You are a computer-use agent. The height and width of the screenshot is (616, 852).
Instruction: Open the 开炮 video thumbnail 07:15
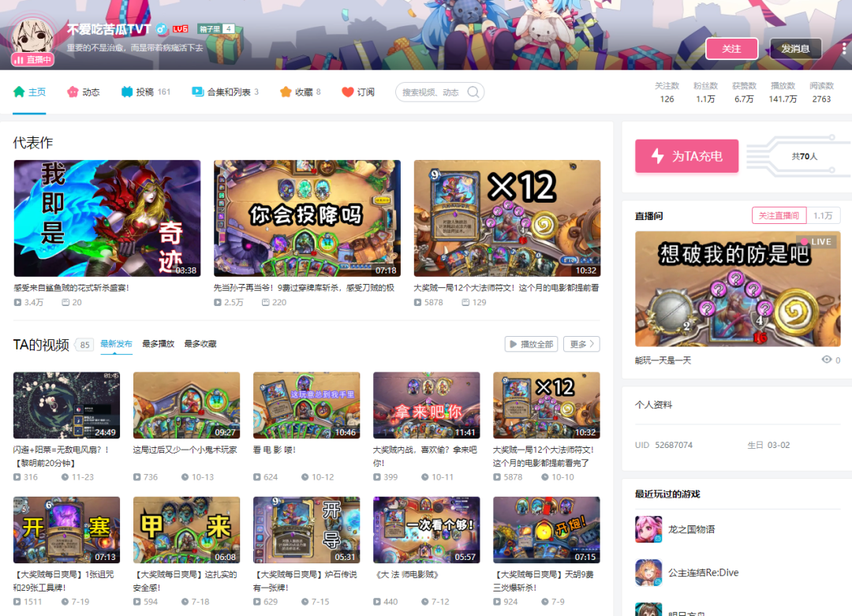coord(547,529)
